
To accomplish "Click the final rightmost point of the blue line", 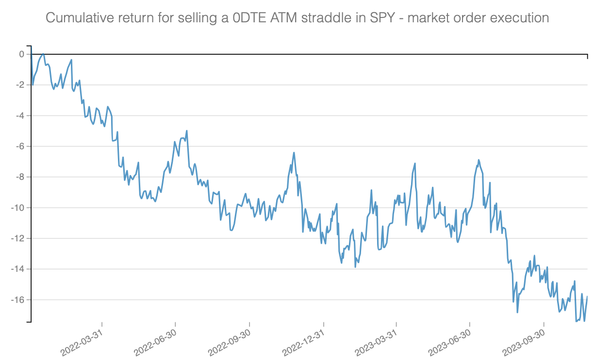I will 587,296.
